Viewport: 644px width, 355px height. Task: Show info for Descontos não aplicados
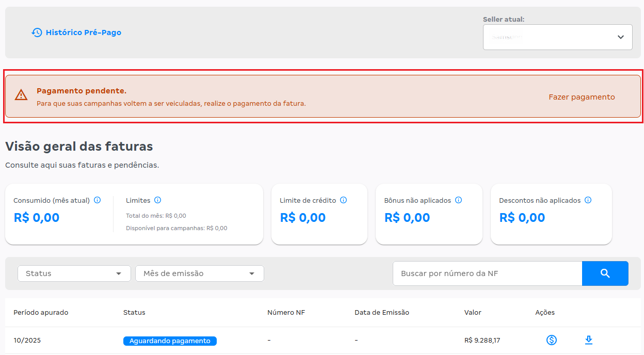(x=588, y=200)
